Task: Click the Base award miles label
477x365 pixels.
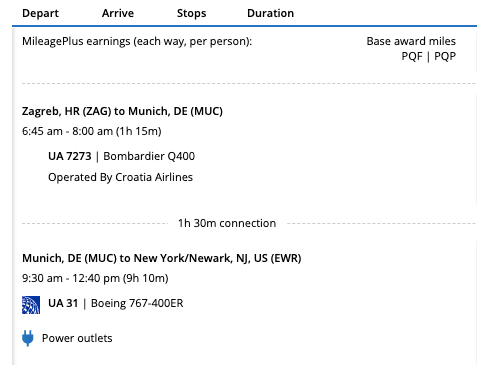Action: click(411, 41)
